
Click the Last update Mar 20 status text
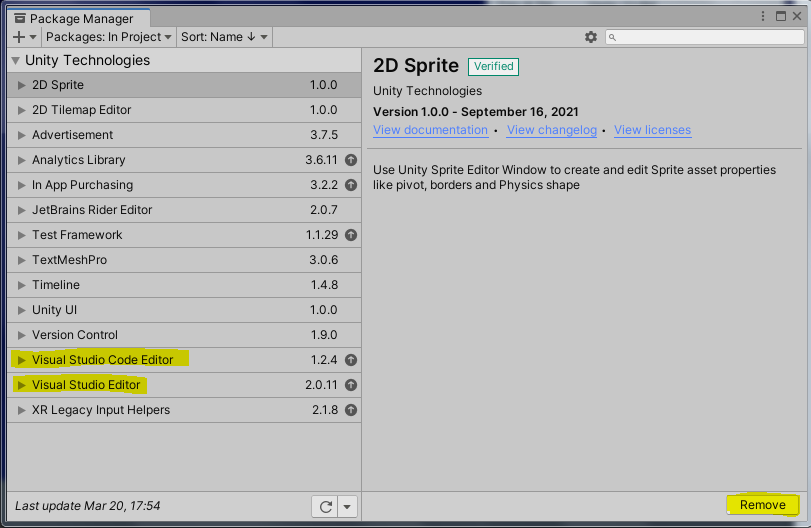click(x=87, y=506)
